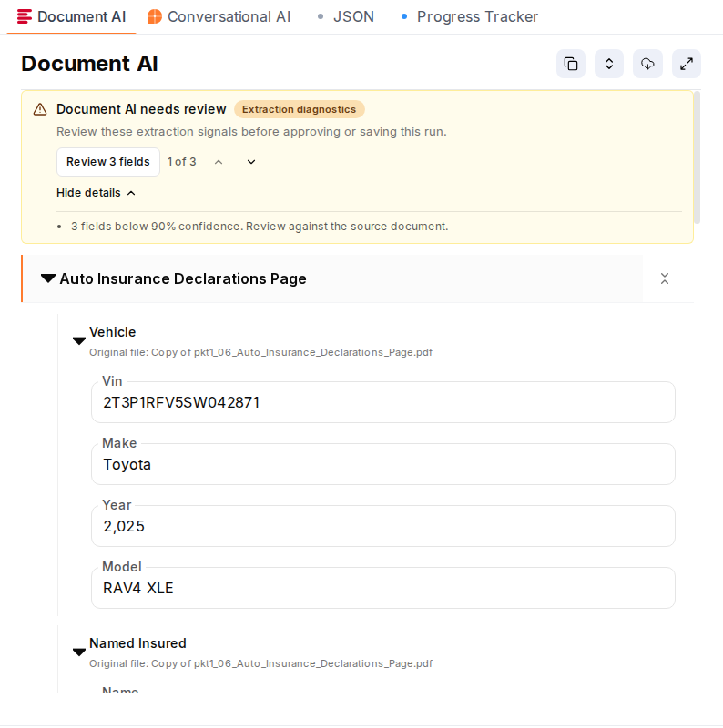This screenshot has height=728, width=723.
Task: Click the warning triangle icon in review banner
Action: pos(40,109)
